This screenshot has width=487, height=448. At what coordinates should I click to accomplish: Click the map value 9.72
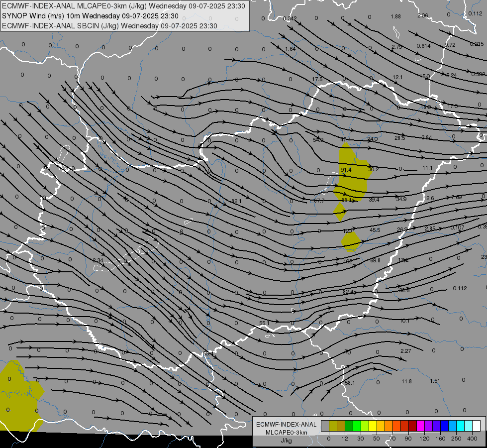(450, 45)
